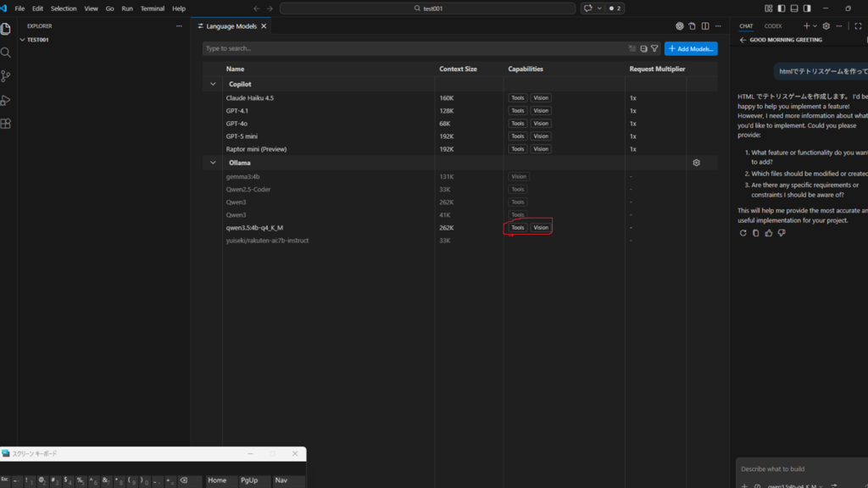This screenshot has width=868, height=488.
Task: Switch to the CODEX tab
Action: tap(772, 26)
